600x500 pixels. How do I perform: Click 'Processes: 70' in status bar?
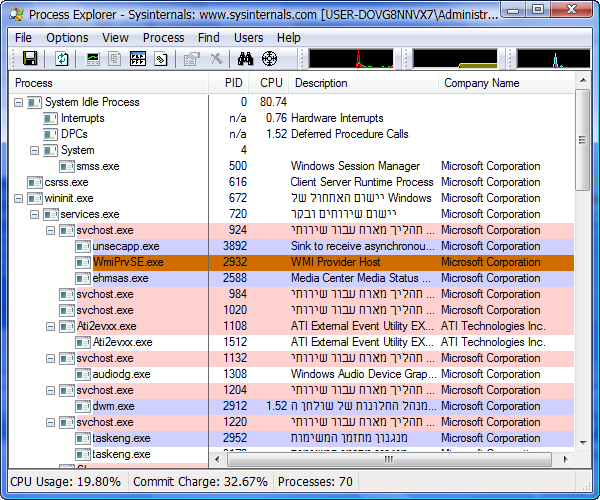point(315,482)
